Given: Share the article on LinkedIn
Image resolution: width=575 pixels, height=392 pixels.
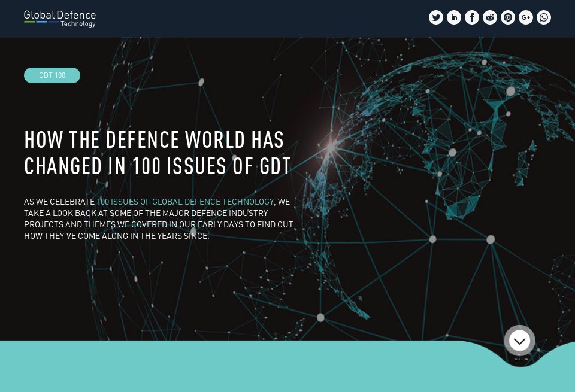Looking at the screenshot, I should [x=454, y=17].
